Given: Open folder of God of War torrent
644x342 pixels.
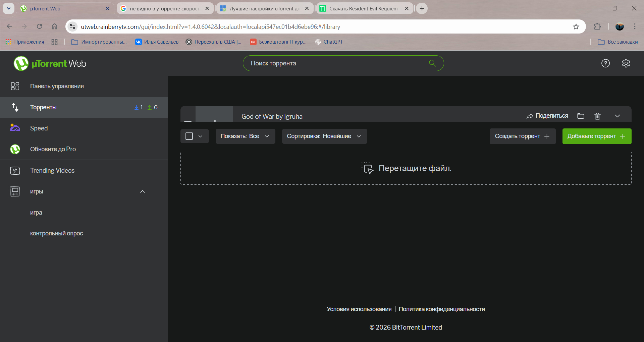Looking at the screenshot, I should pyautogui.click(x=581, y=116).
